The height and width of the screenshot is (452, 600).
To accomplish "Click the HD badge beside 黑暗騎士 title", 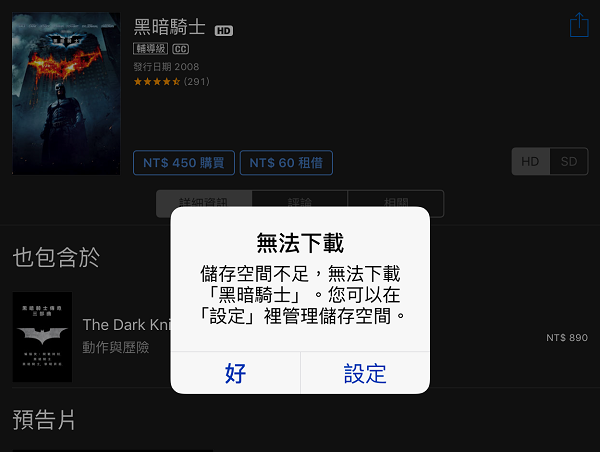I will pyautogui.click(x=224, y=31).
